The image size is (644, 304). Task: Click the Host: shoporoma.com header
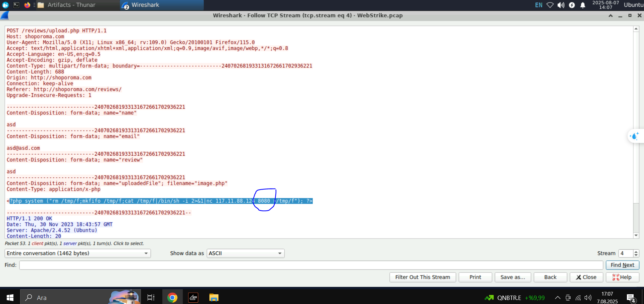[x=35, y=37]
